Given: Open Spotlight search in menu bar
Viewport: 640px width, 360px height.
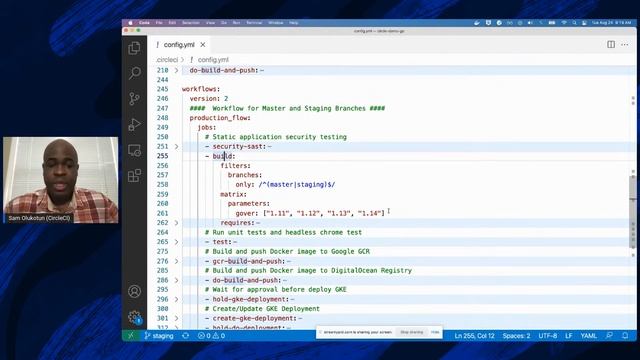Looking at the screenshot, I should (x=574, y=23).
